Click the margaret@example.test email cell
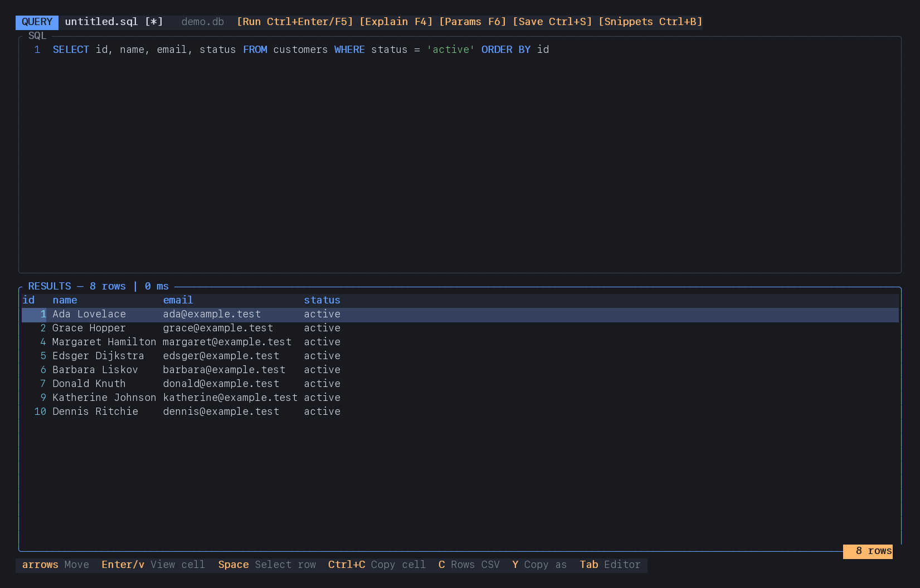 pyautogui.click(x=227, y=342)
